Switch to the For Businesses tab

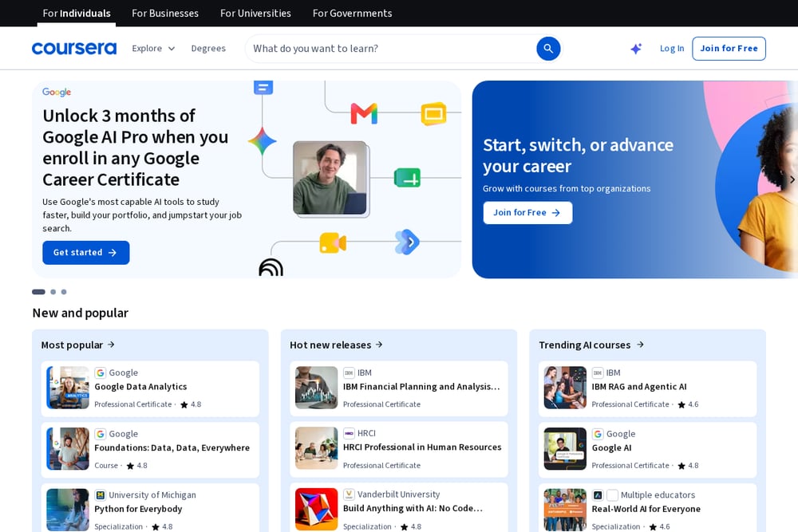165,14
